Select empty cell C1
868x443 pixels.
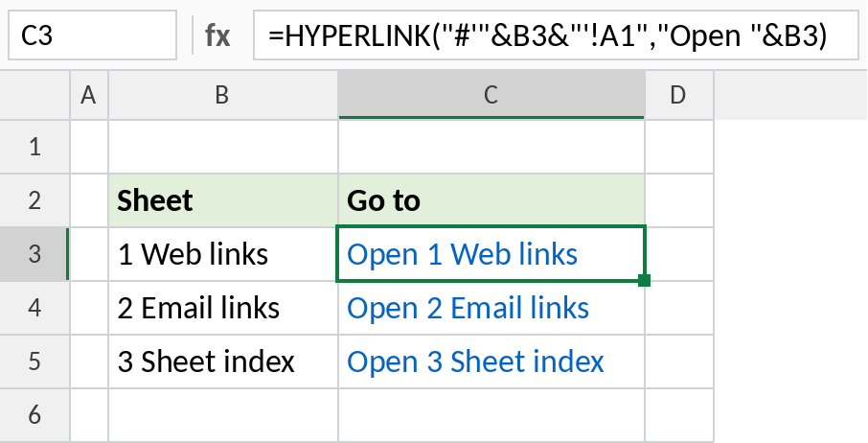(x=491, y=147)
